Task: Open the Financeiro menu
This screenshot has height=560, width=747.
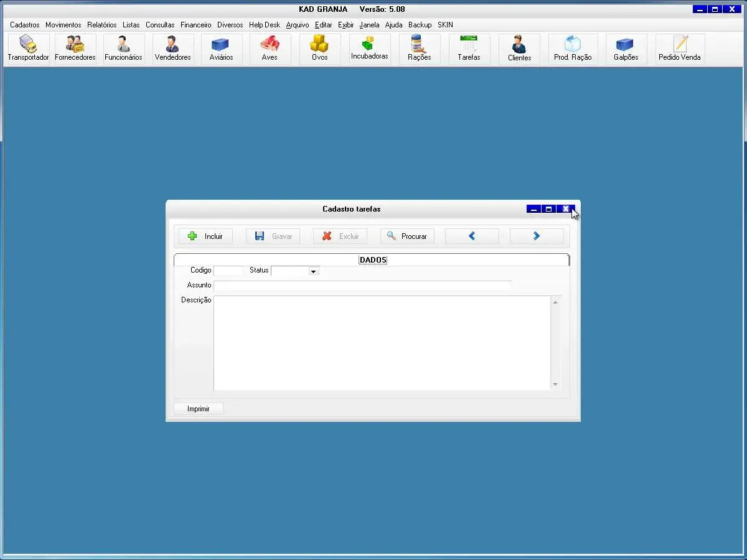Action: pyautogui.click(x=195, y=25)
